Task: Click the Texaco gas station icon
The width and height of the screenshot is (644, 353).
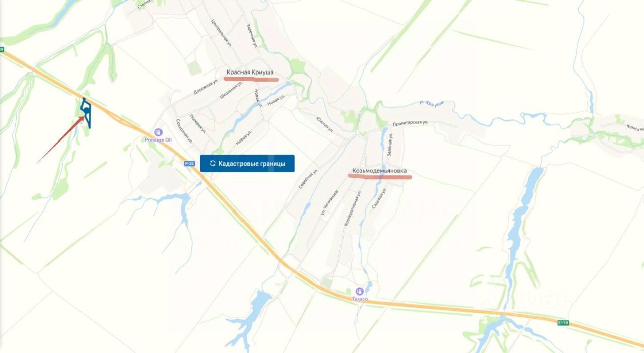Action: tap(359, 291)
